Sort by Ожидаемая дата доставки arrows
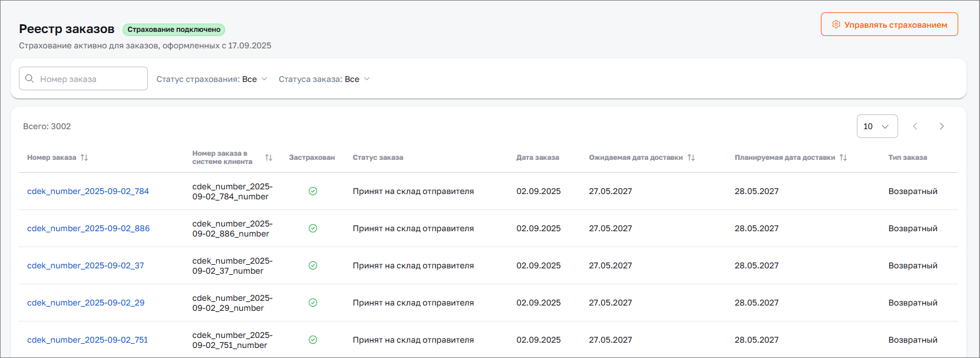Screen dimensions: 980x358 pyautogui.click(x=691, y=157)
